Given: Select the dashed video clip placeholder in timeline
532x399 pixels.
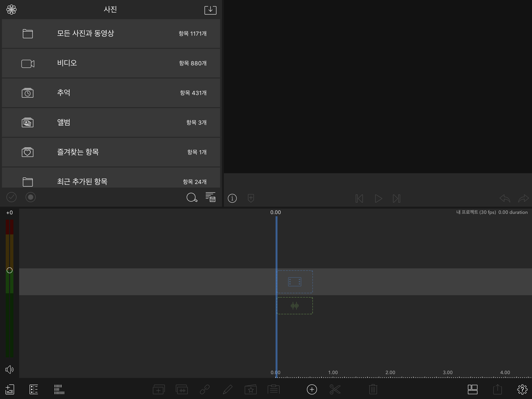Looking at the screenshot, I should 295,282.
